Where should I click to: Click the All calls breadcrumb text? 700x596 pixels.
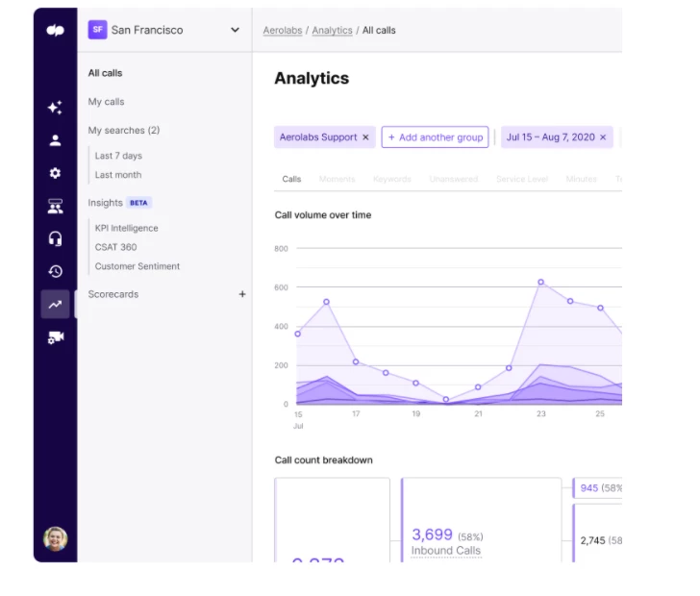pos(379,31)
